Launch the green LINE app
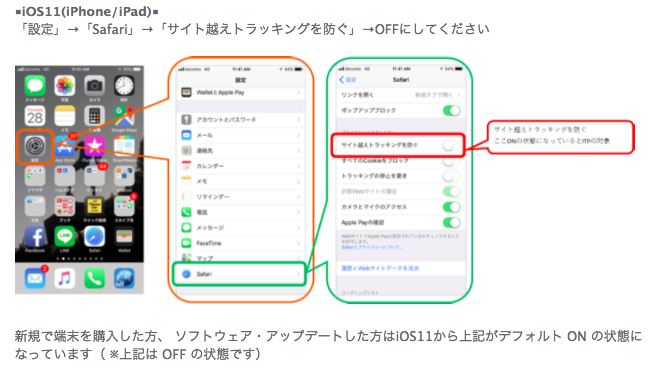The image size is (648, 369). pos(65,237)
